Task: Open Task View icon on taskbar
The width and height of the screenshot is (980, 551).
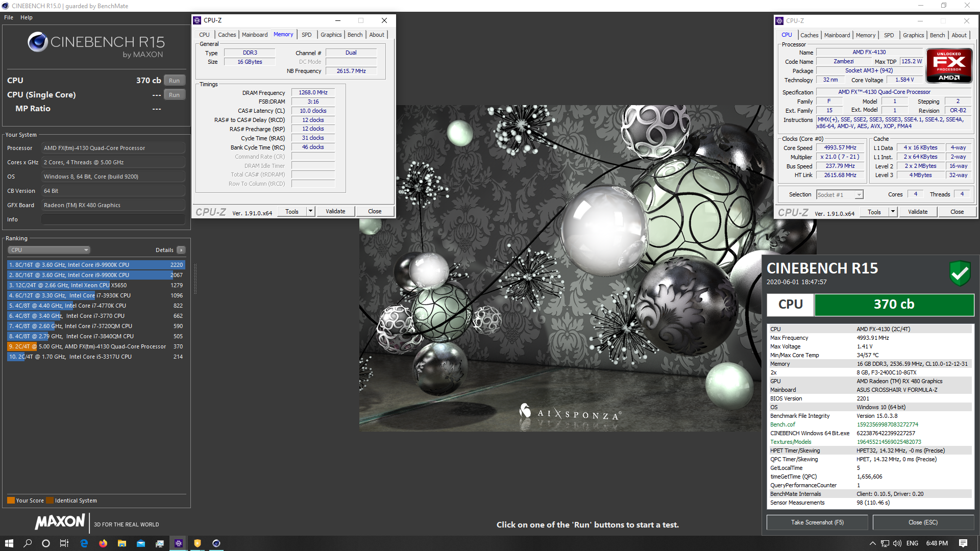Action: (64, 543)
